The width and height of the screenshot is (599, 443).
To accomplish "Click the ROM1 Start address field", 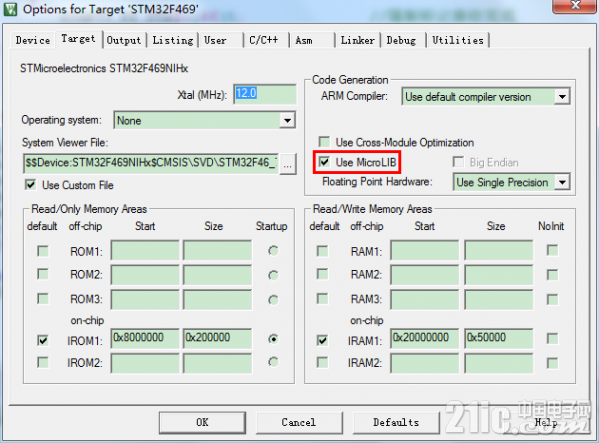I will tap(145, 251).
